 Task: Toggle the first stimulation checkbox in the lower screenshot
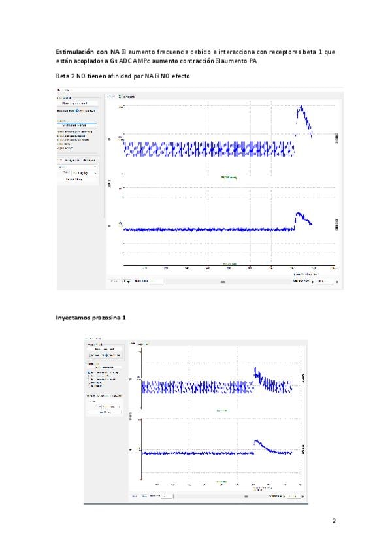click(89, 373)
